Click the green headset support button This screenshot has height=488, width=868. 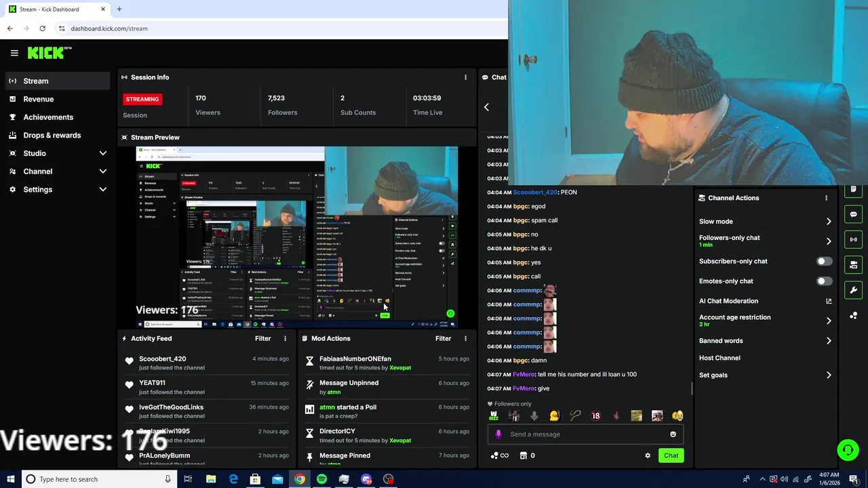[x=848, y=450]
